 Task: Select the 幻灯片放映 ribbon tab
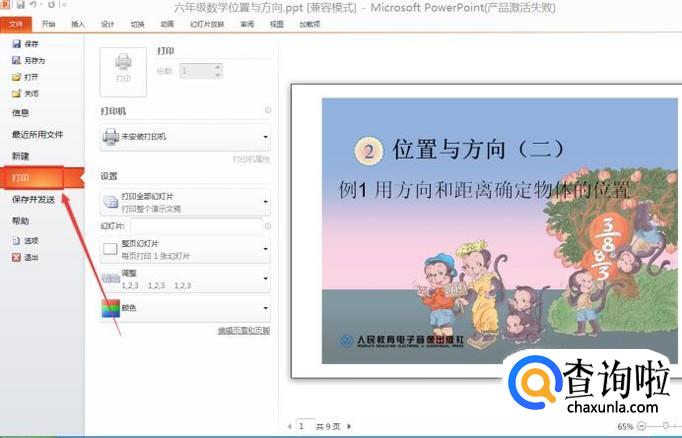click(207, 24)
